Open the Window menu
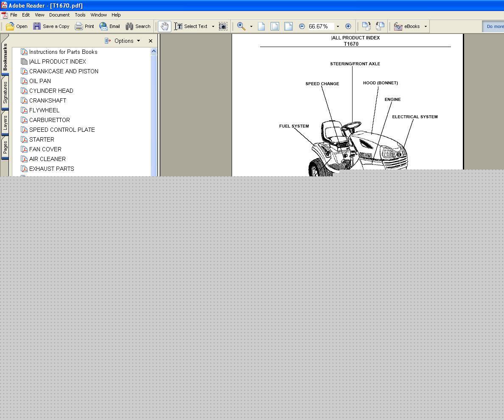This screenshot has height=420, width=504. point(98,15)
